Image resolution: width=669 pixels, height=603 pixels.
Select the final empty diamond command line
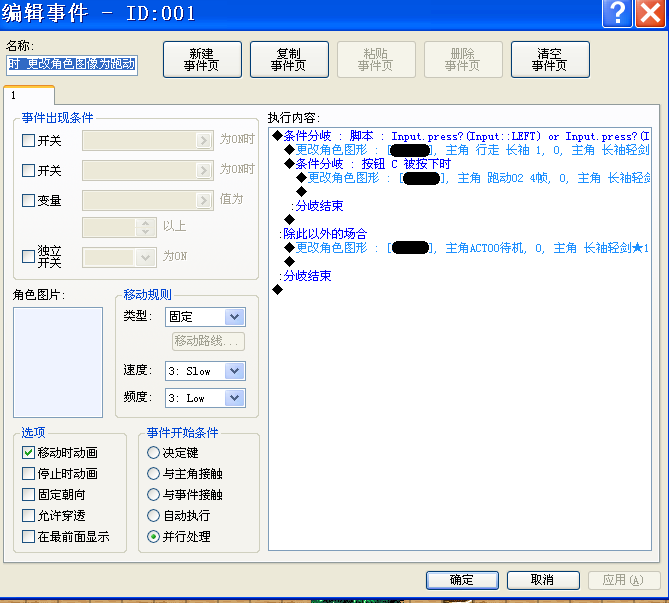tap(278, 290)
